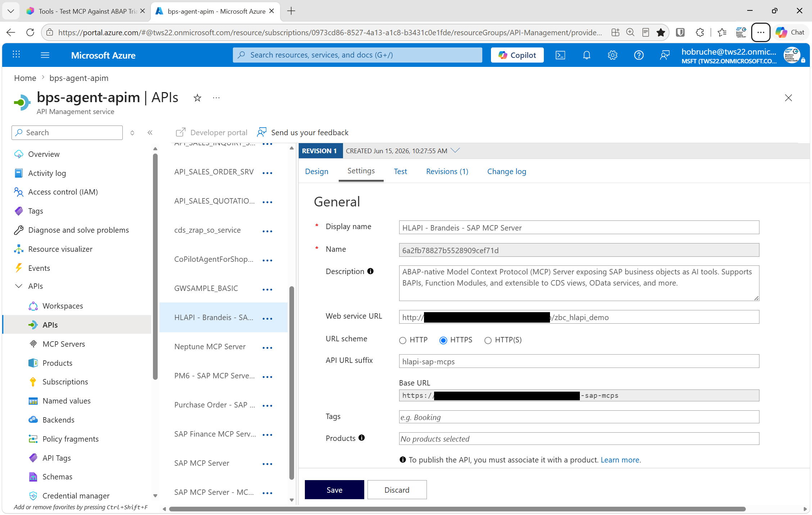The width and height of the screenshot is (812, 515).
Task: Open ellipsis menu for HLAPI - Brandeis API
Action: coord(267,319)
